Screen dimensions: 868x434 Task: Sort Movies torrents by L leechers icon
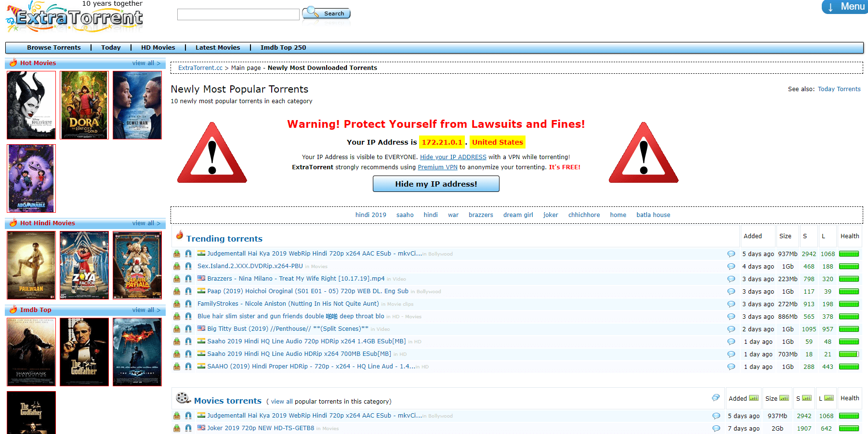pos(829,398)
